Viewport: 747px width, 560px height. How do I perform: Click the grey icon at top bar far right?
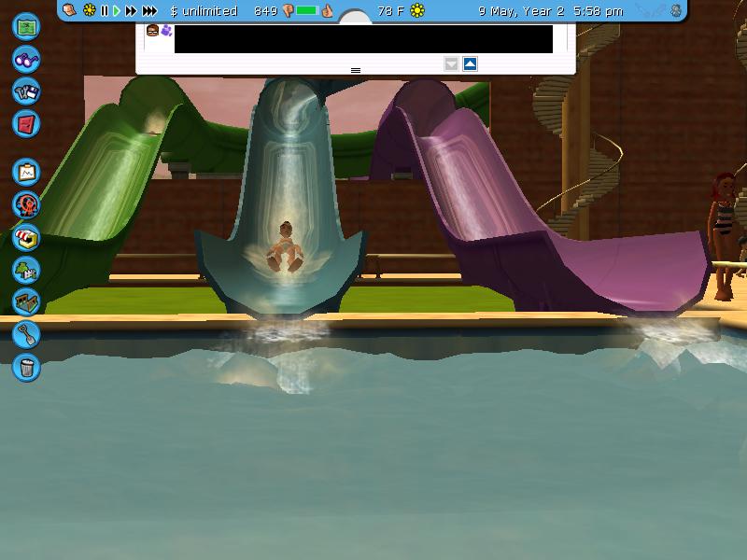click(676, 10)
